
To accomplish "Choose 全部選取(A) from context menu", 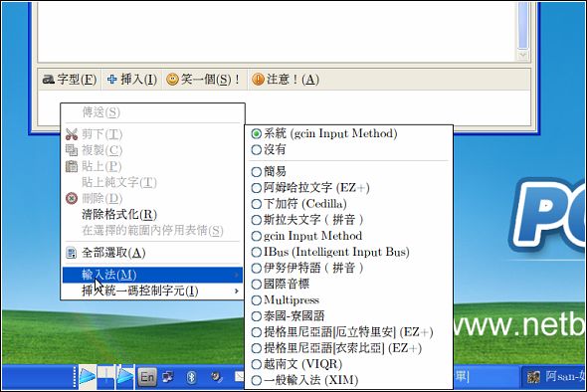I will [x=152, y=253].
